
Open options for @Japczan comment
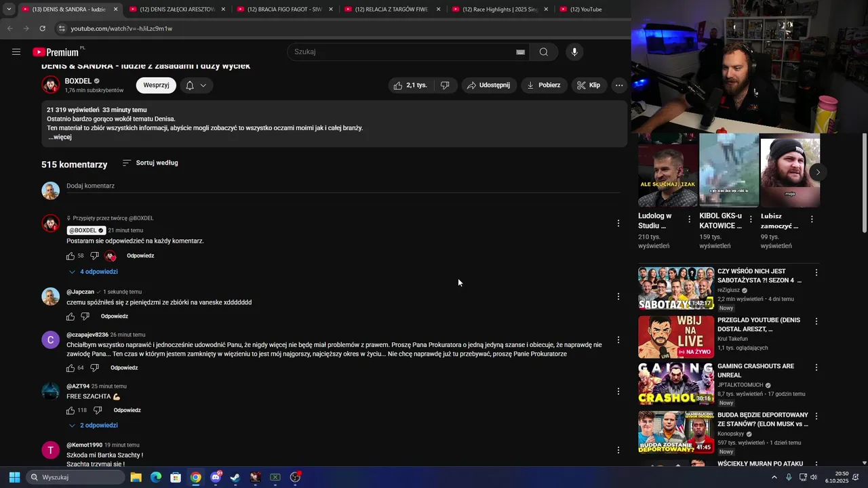tap(618, 296)
